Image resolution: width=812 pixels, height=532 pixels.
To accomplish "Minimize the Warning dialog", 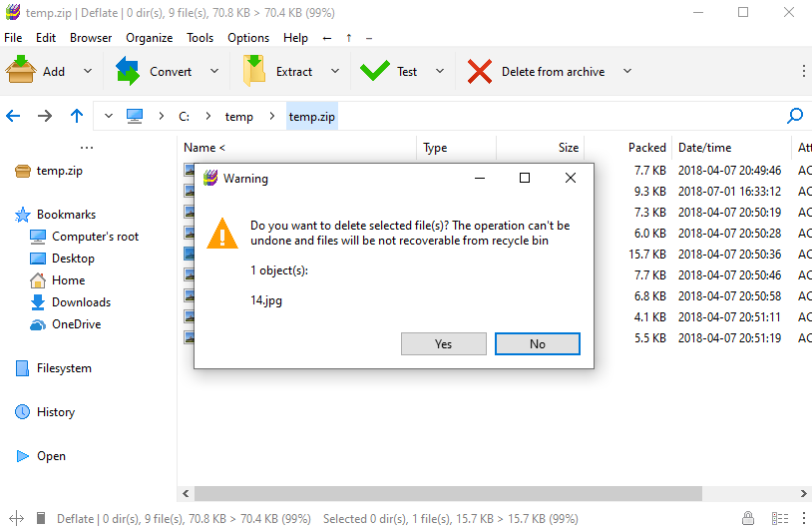I will [480, 178].
